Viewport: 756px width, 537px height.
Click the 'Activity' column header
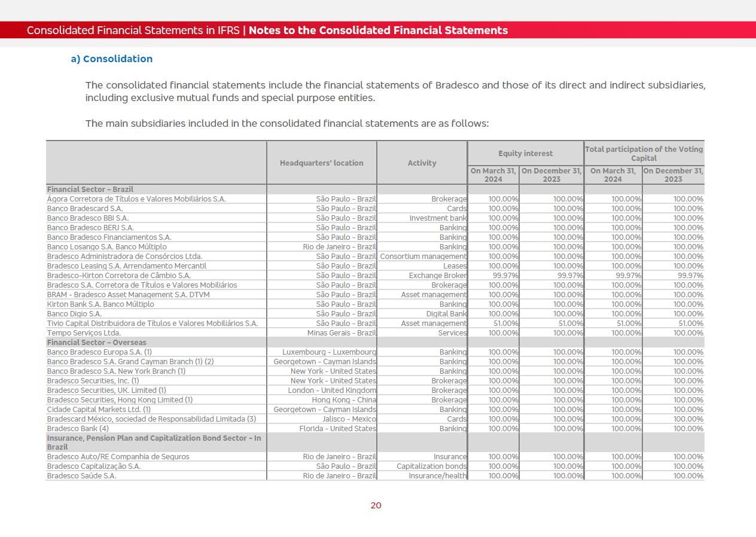pos(422,163)
